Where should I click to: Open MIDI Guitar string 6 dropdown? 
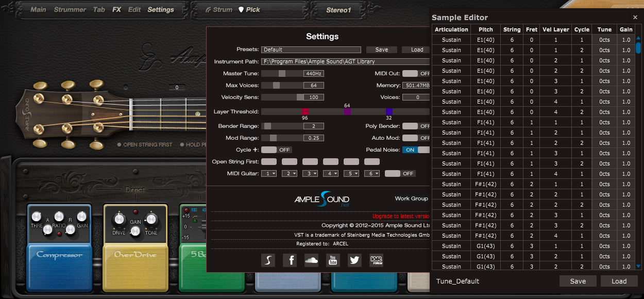(371, 173)
